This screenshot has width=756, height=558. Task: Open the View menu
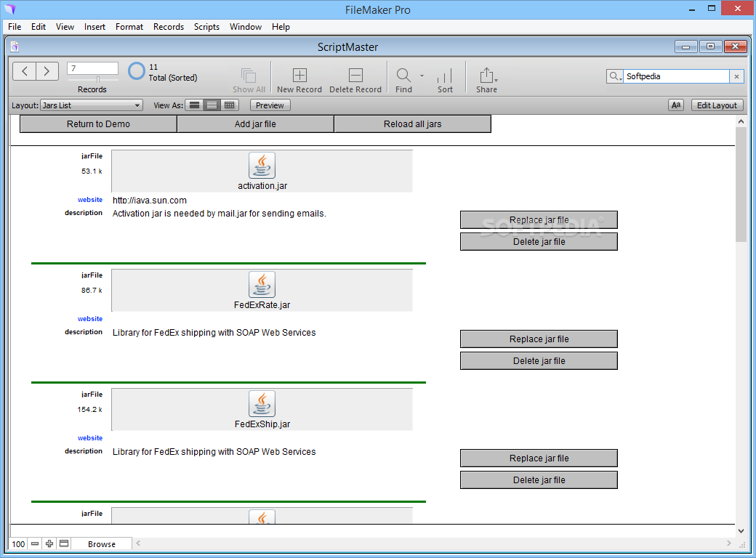[x=65, y=26]
